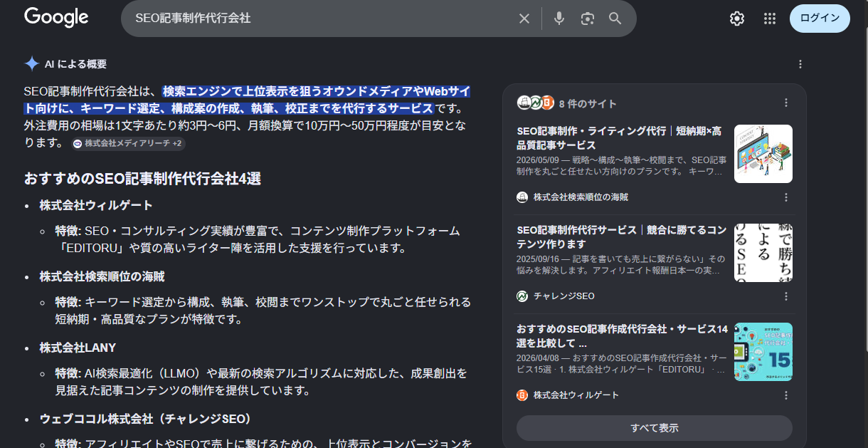
Task: Click the 株式会社ウィルゲート bullet in overview list
Action: (x=96, y=205)
